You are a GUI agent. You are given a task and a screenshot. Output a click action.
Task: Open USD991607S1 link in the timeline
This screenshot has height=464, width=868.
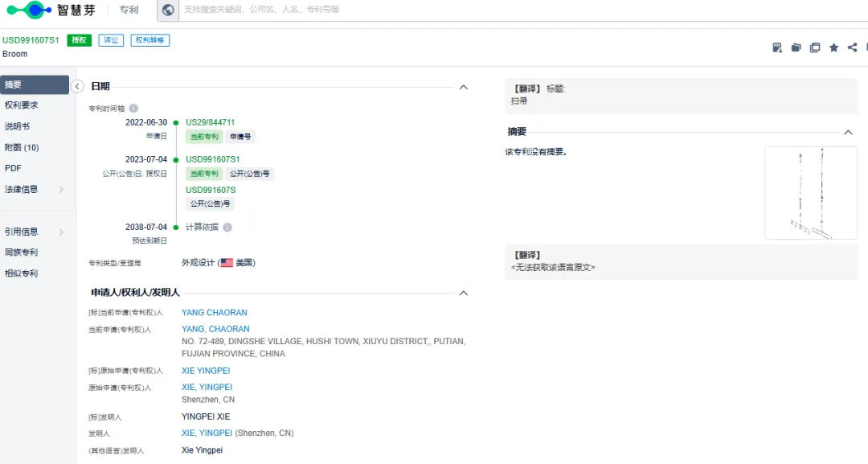[x=212, y=159]
